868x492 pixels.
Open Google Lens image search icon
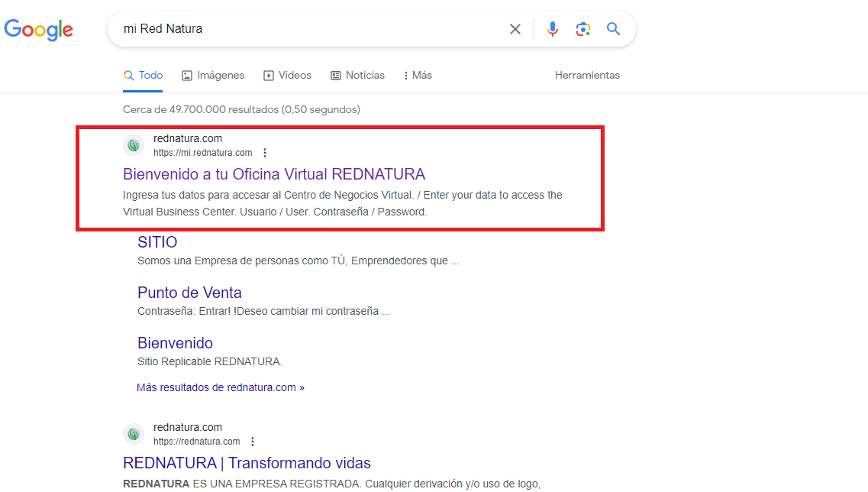coord(582,28)
